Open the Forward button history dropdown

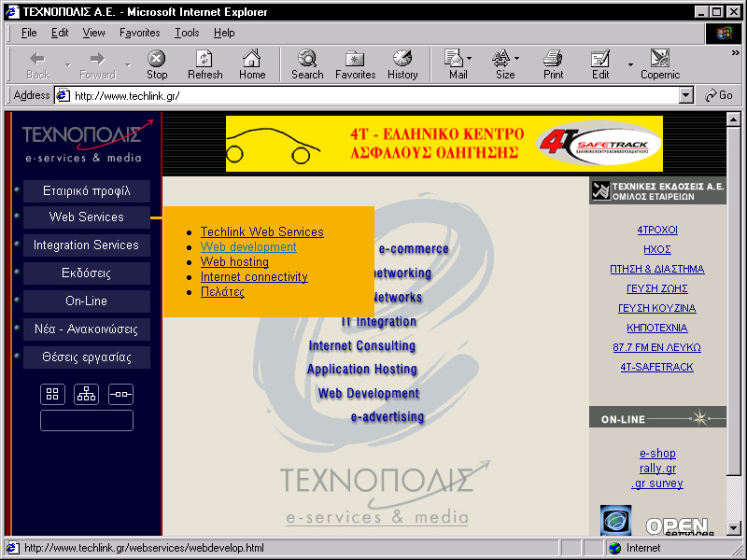pyautogui.click(x=128, y=65)
